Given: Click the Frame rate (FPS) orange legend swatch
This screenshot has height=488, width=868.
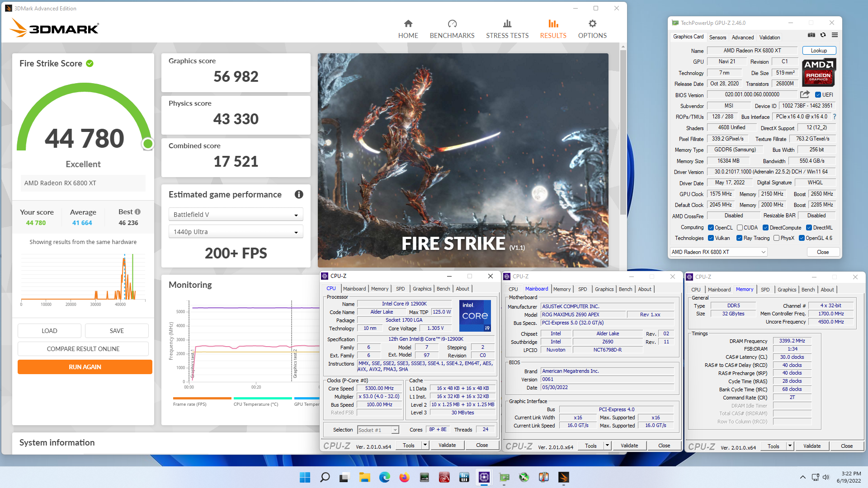Looking at the screenshot, I should click(x=202, y=398).
